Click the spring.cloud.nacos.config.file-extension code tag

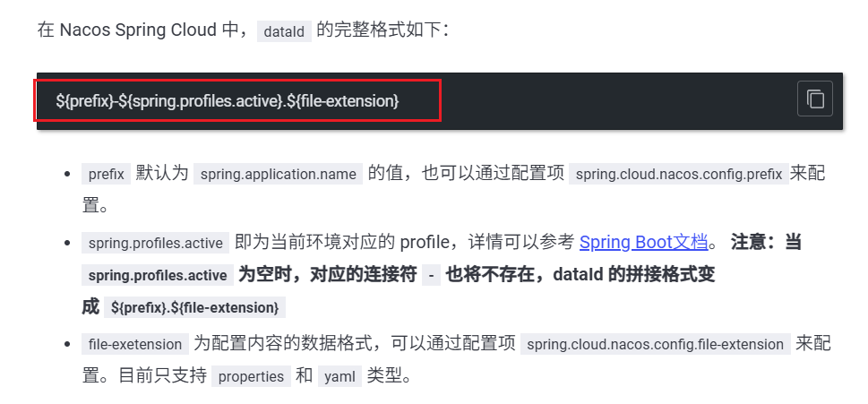point(656,344)
